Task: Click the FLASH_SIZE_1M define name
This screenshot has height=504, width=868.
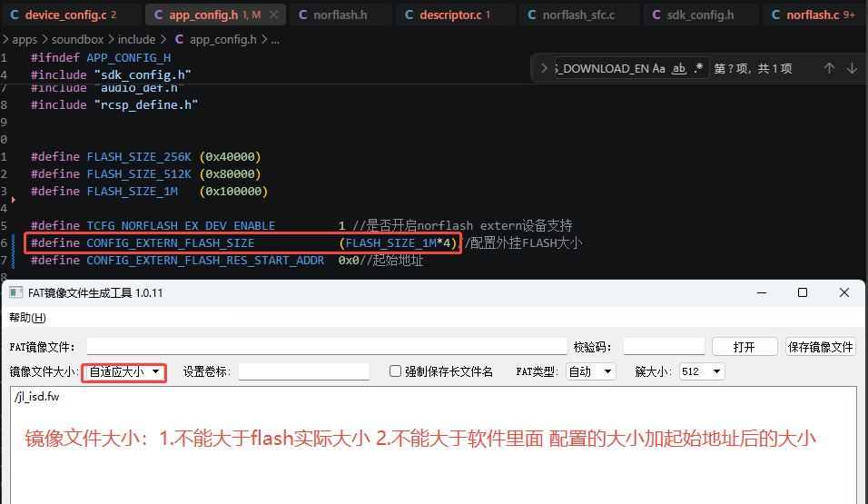Action: [132, 191]
